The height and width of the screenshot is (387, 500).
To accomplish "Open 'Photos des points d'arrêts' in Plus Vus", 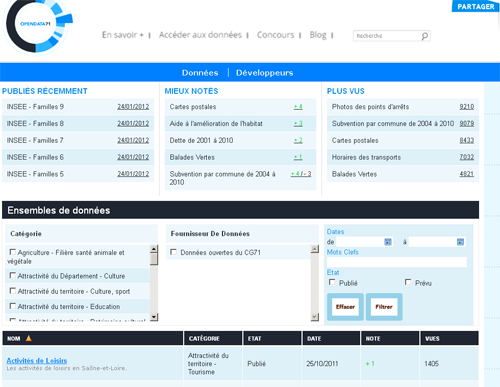I will (x=370, y=107).
